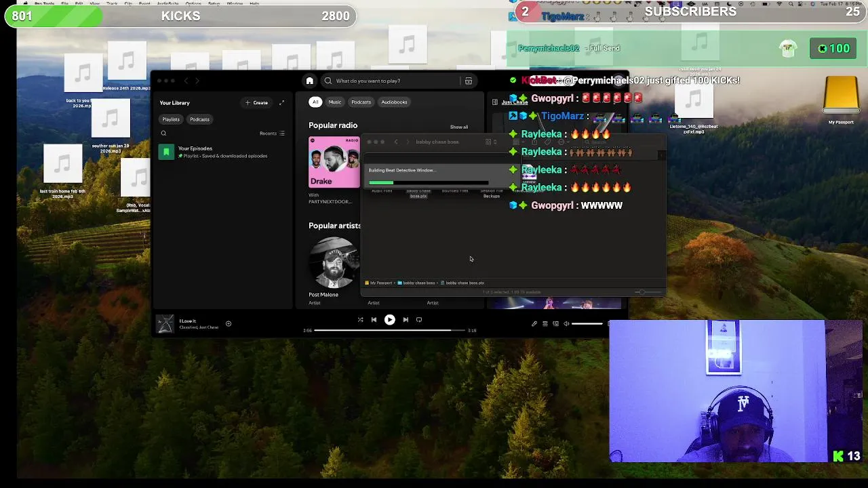Collapse the now playing view panel
868x488 pixels.
(x=494, y=102)
